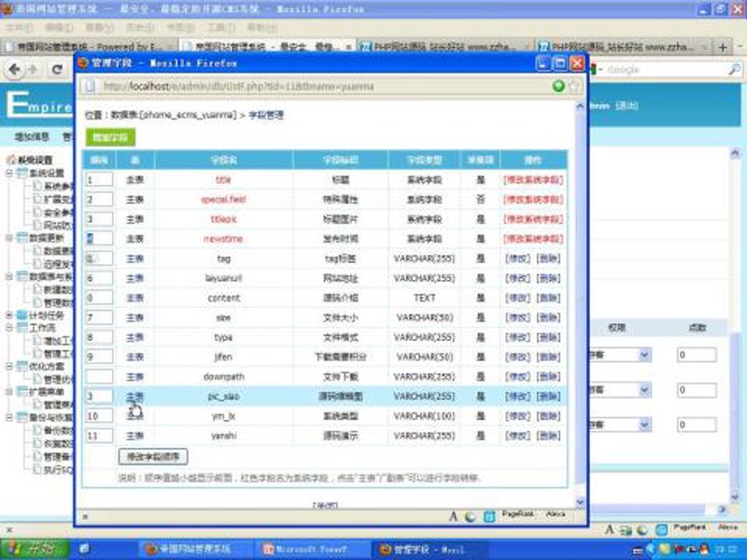Viewport: 747px width, 560px height.
Task: Click the 修改字段顺序 button
Action: pyautogui.click(x=153, y=456)
